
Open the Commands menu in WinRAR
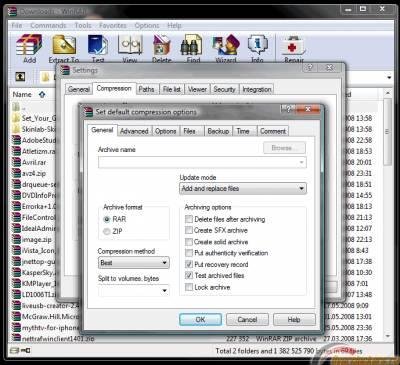tap(48, 25)
